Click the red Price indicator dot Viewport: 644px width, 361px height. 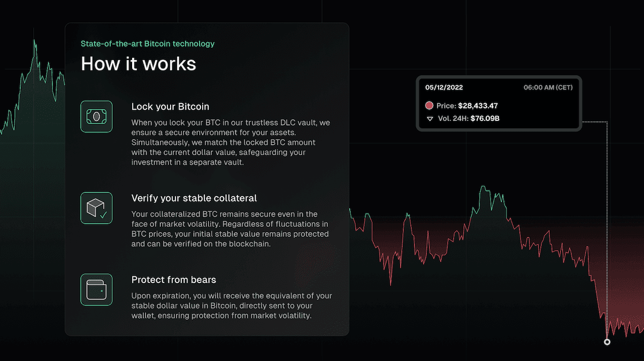click(x=429, y=106)
